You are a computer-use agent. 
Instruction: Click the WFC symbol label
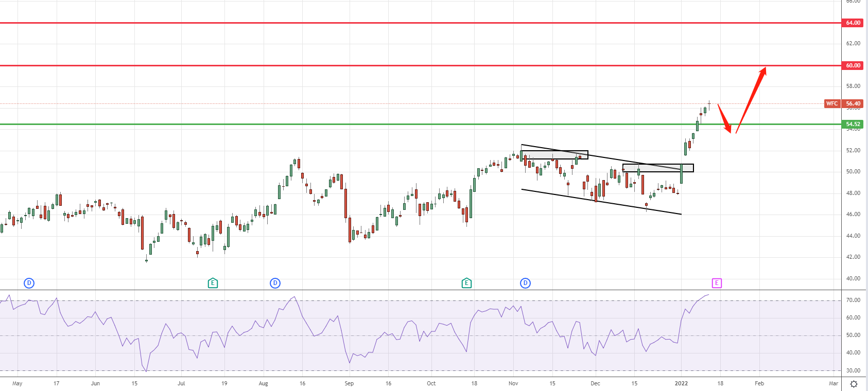coord(831,103)
